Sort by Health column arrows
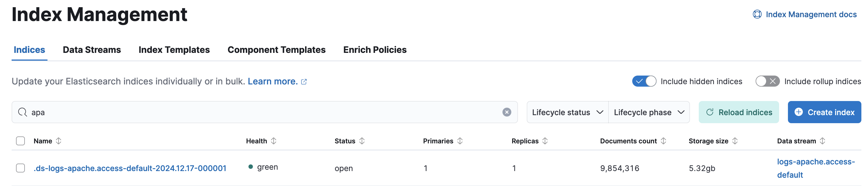The width and height of the screenshot is (868, 186). [x=274, y=141]
